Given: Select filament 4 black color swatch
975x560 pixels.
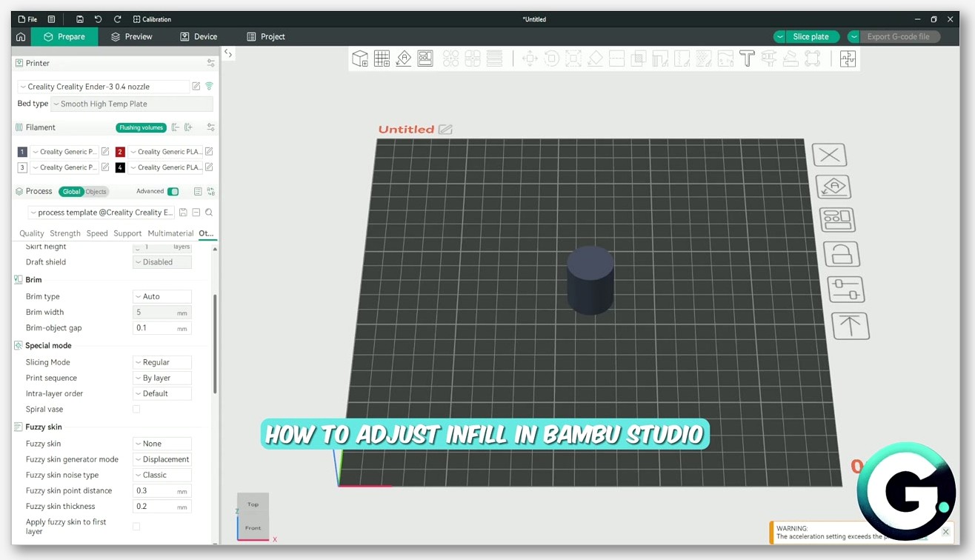Looking at the screenshot, I should coord(120,167).
